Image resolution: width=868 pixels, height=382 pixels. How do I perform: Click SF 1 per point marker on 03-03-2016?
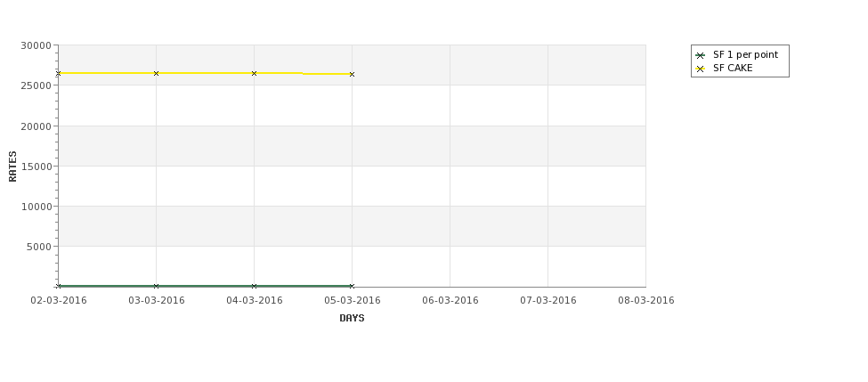pos(156,286)
